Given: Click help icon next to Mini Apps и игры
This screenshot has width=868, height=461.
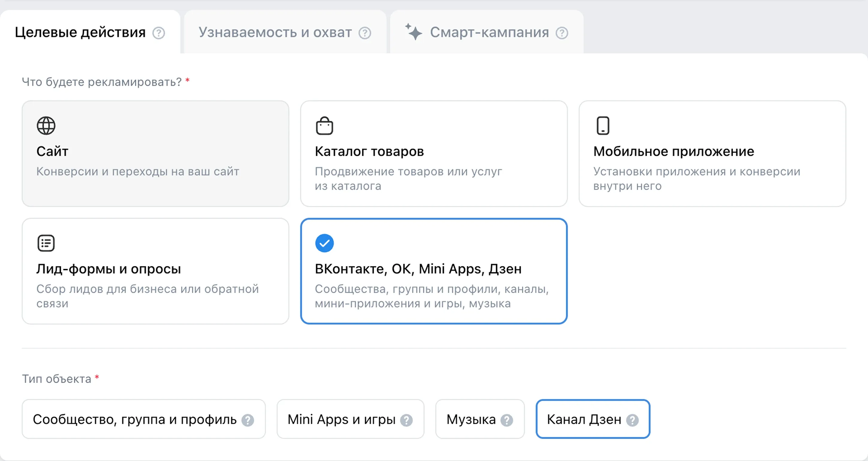Looking at the screenshot, I should [x=406, y=420].
